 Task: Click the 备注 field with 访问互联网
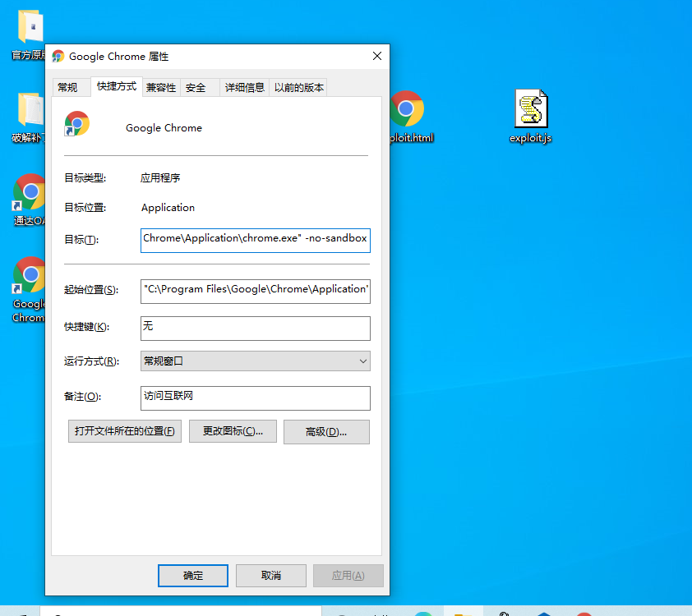tap(256, 398)
